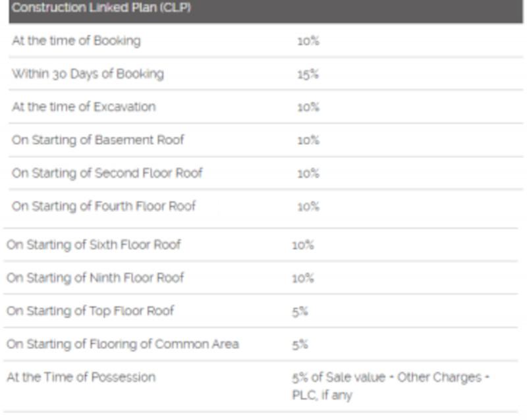Viewport: 527px width, 420px height.
Task: Click the percentage next to Excavation
Action: tap(308, 107)
